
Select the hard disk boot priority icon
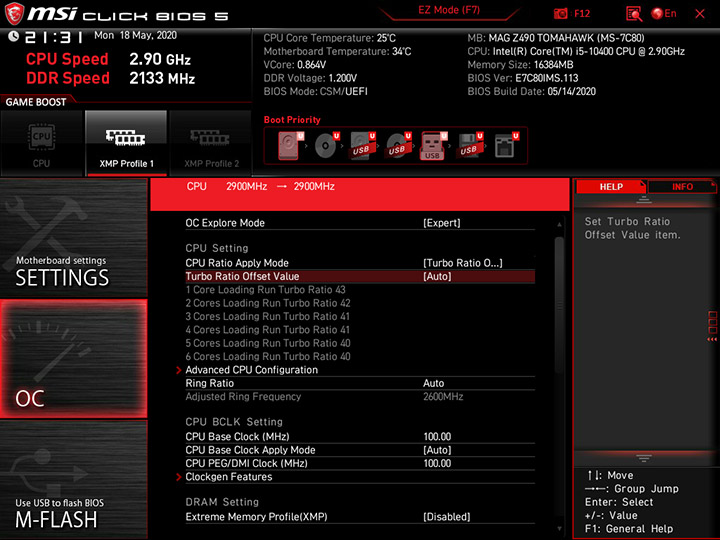(290, 146)
